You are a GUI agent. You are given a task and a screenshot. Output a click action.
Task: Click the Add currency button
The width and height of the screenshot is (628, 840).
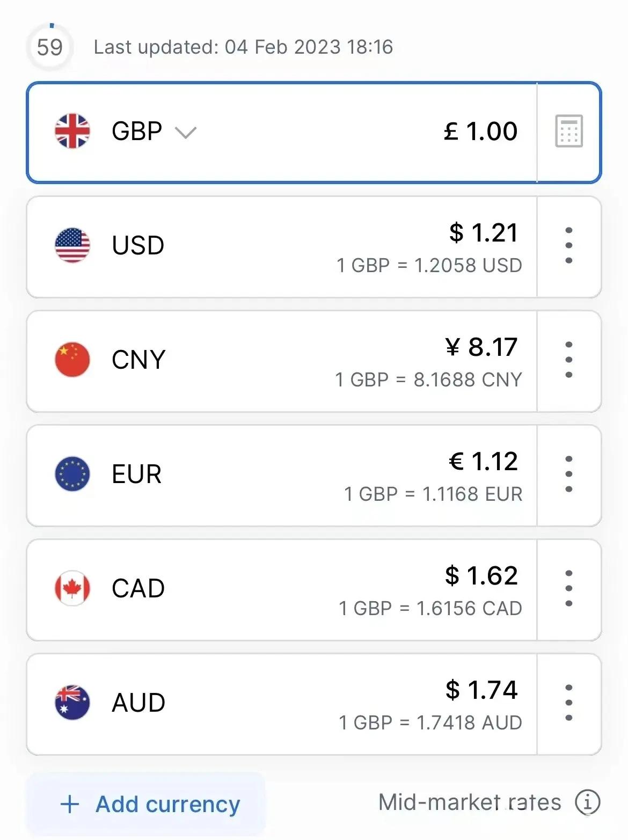146,804
